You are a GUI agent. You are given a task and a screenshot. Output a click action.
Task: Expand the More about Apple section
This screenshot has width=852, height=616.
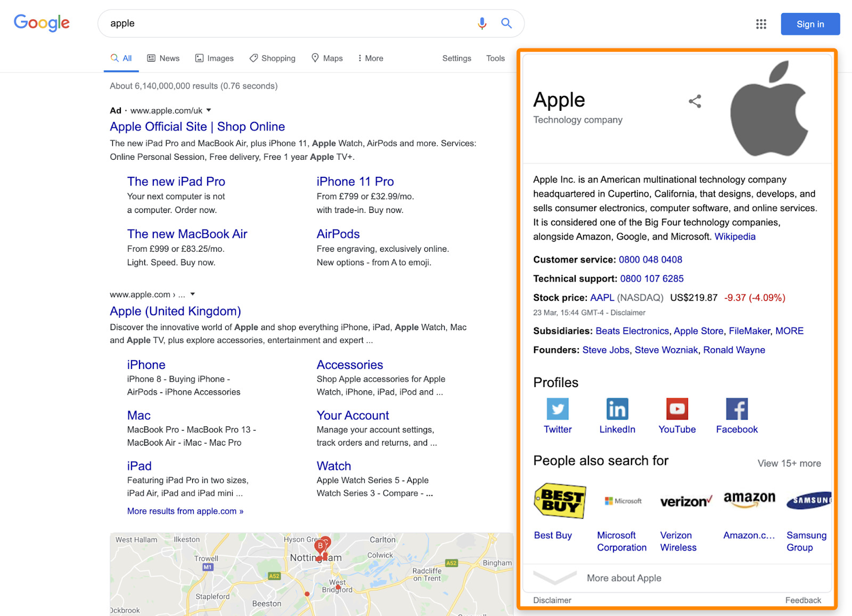(555, 578)
